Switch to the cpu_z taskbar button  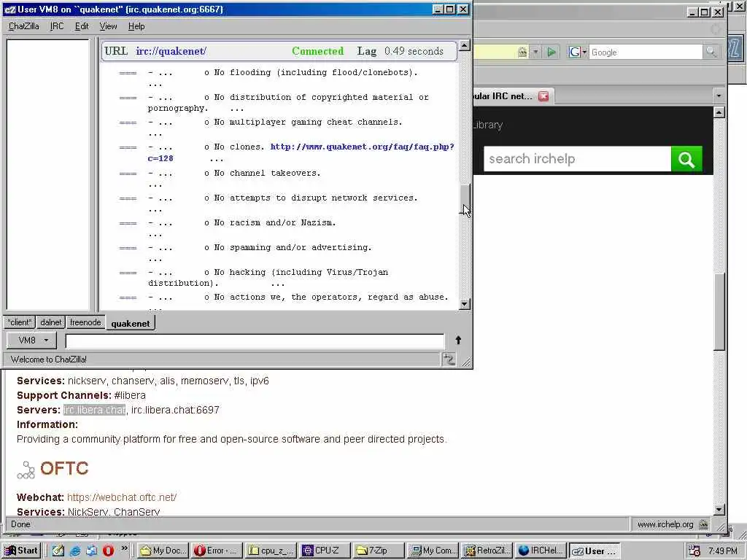[x=271, y=551]
